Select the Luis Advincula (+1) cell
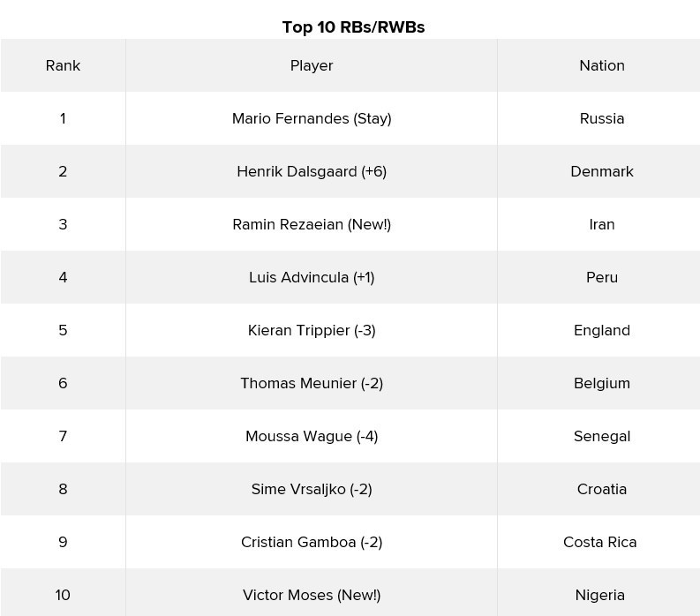 (312, 277)
